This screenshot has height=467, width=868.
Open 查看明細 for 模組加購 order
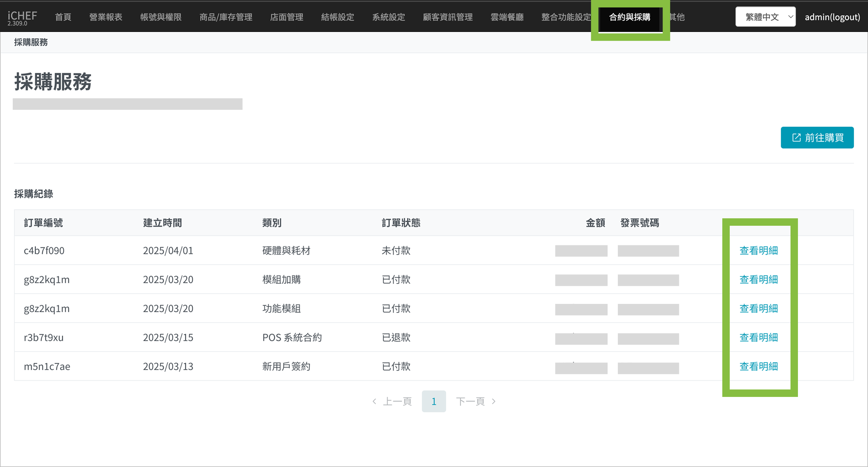(x=759, y=279)
